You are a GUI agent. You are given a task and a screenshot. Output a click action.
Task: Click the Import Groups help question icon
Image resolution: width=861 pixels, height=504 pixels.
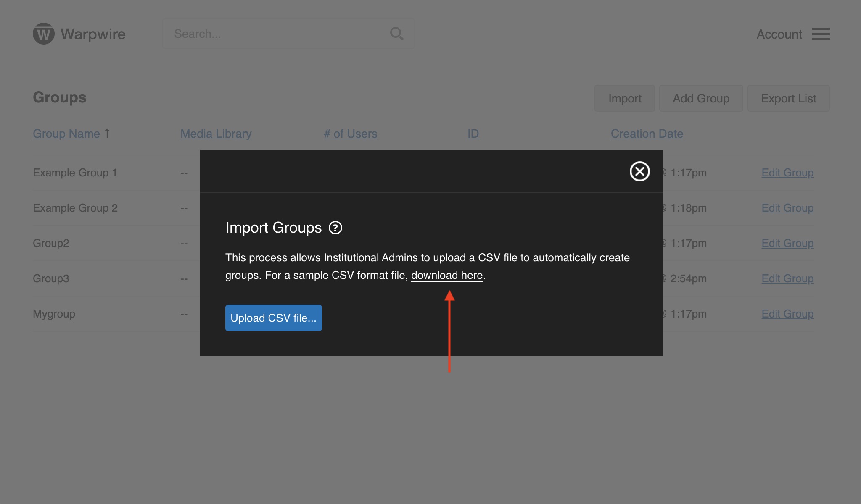click(x=335, y=228)
